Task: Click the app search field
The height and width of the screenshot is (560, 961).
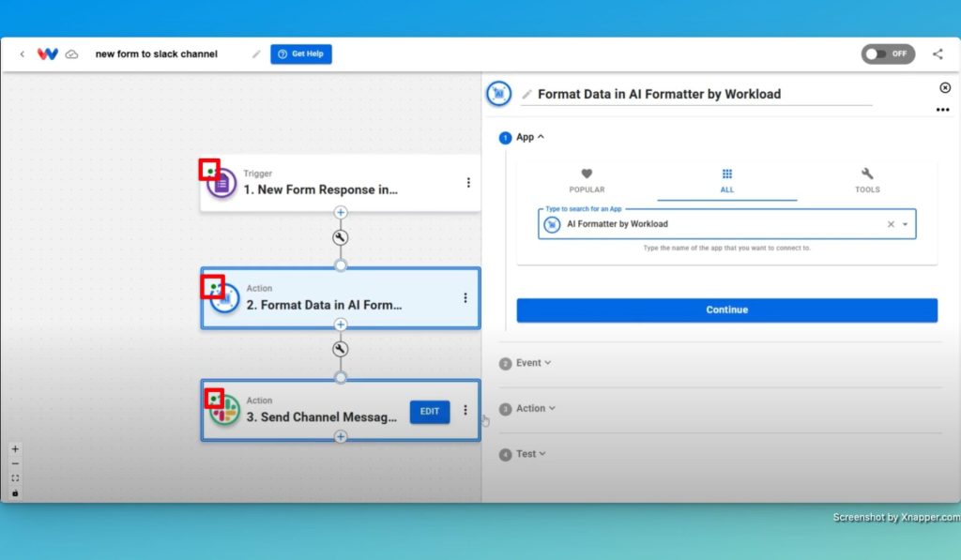Action: [x=726, y=224]
